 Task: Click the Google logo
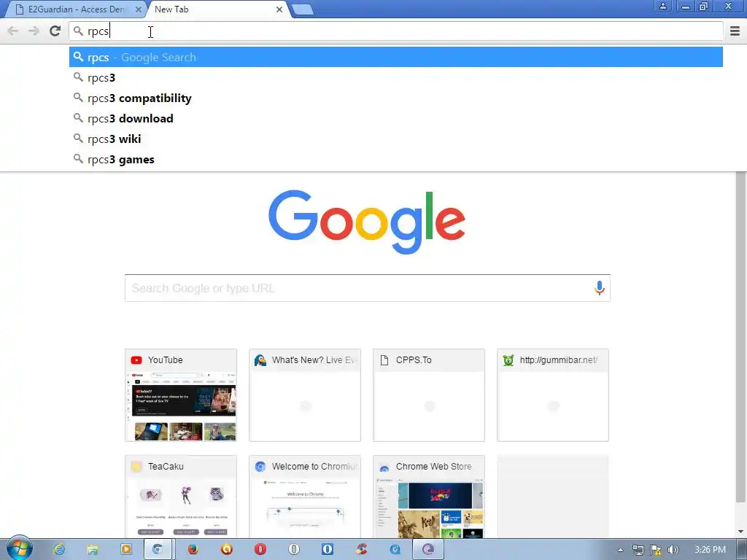[x=367, y=222]
